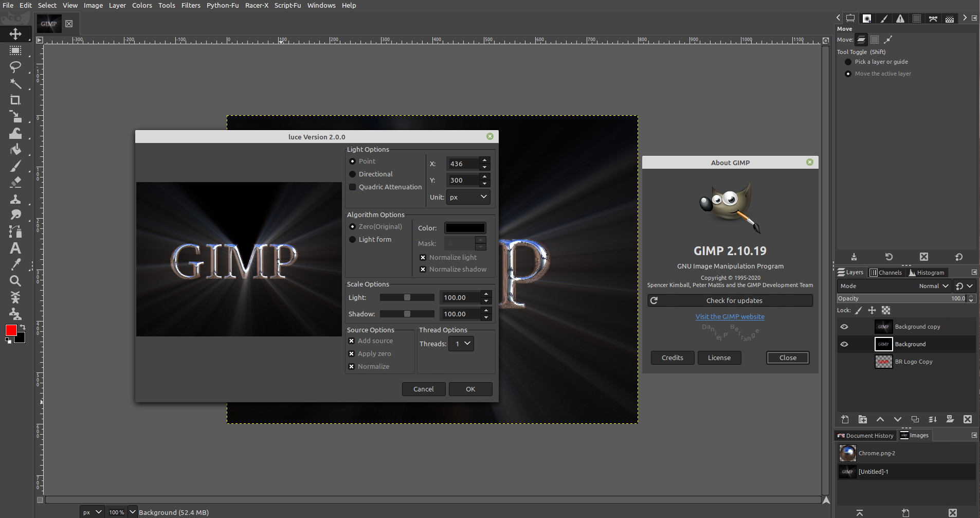Duplicate the selected layer
The width and height of the screenshot is (980, 518).
pyautogui.click(x=915, y=419)
